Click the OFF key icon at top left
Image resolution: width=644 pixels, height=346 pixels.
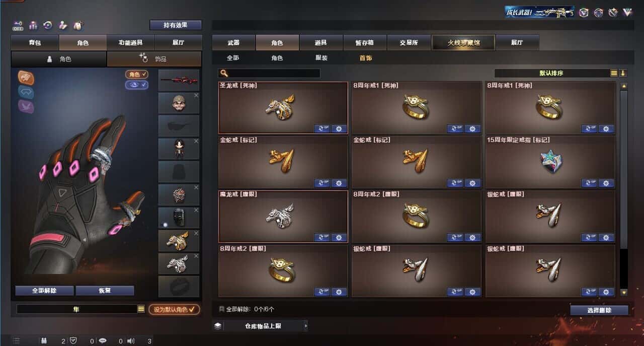pyautogui.click(x=18, y=25)
